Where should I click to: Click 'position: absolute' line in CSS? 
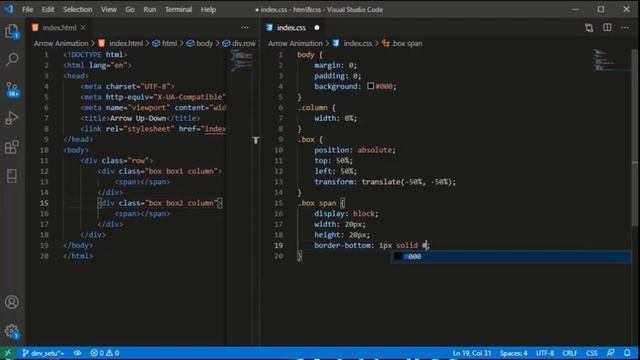click(x=355, y=150)
